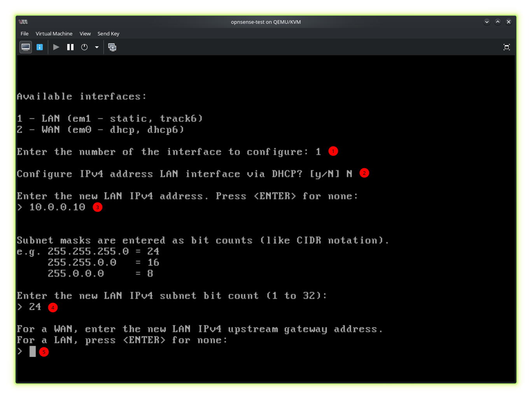Show the graphical console view
Screen dimensions: 532x399
coord(26,47)
